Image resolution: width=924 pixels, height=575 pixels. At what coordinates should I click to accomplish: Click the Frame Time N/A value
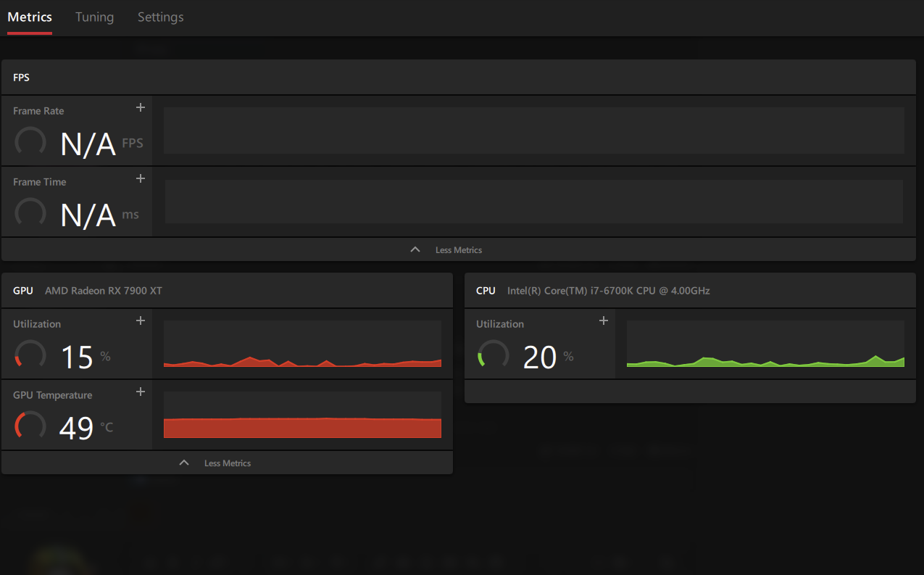[88, 215]
